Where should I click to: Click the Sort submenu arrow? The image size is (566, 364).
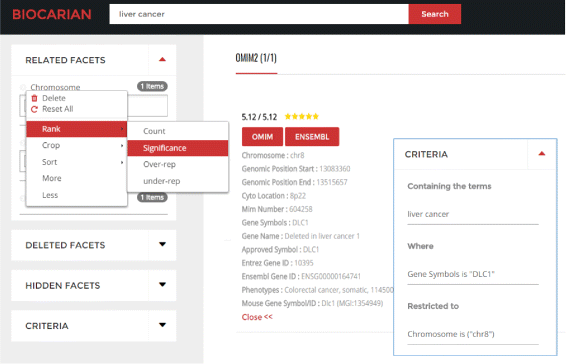click(x=122, y=162)
